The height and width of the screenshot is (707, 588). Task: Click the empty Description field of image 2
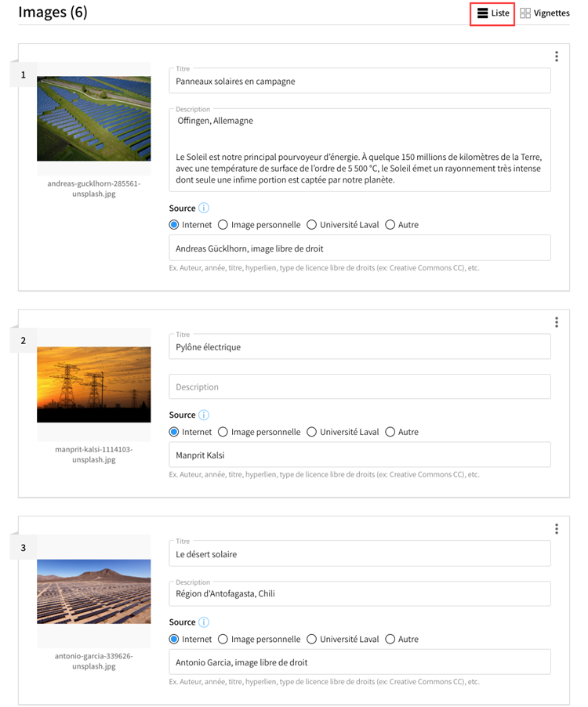click(360, 386)
